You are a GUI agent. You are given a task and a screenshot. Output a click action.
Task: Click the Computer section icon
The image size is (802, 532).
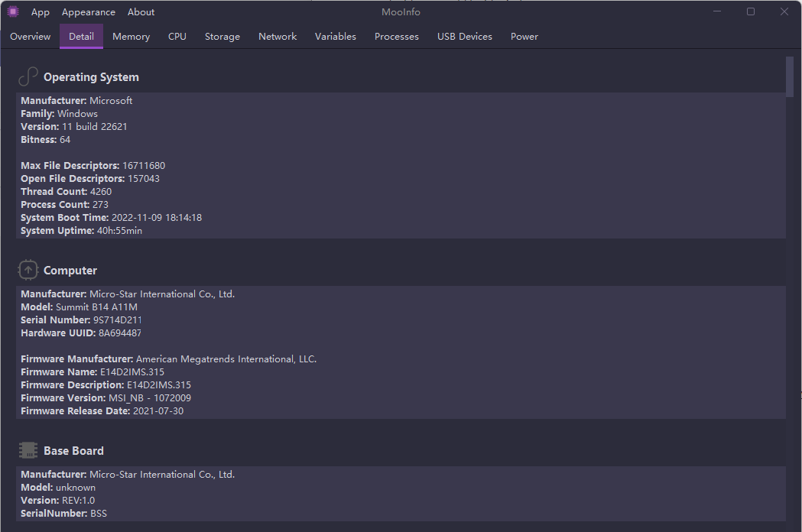[x=28, y=270]
